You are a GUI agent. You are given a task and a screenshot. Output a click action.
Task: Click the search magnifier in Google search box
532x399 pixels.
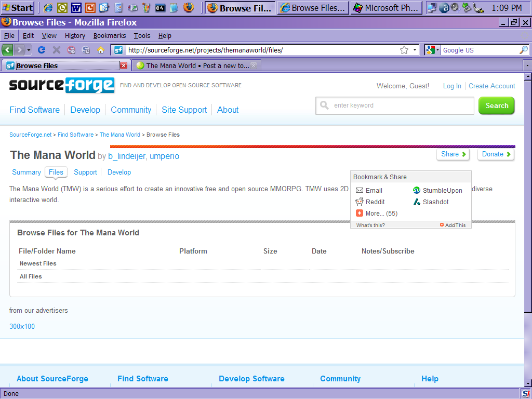[x=524, y=50]
